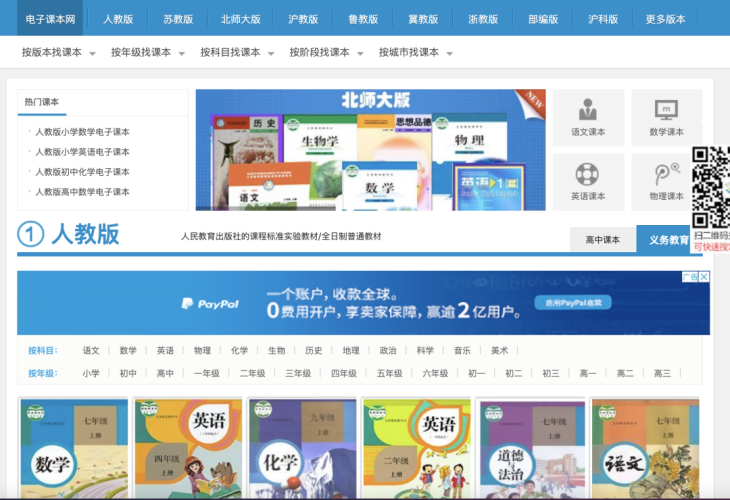730x500 pixels.
Task: Click the 语文课本 person icon
Action: 588,109
